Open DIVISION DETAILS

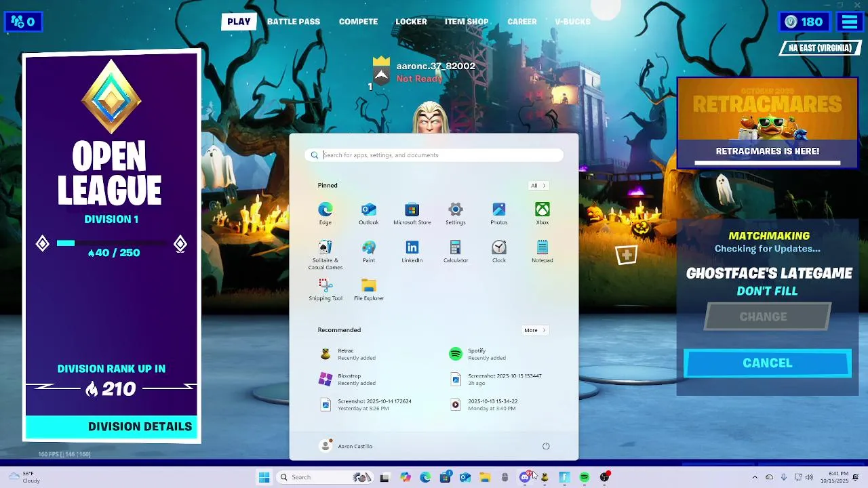112,427
